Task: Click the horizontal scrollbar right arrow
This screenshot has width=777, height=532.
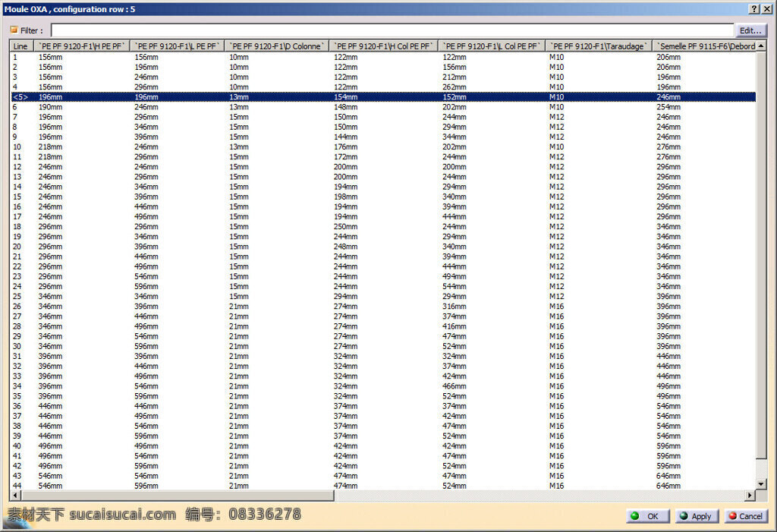Action: [x=750, y=495]
